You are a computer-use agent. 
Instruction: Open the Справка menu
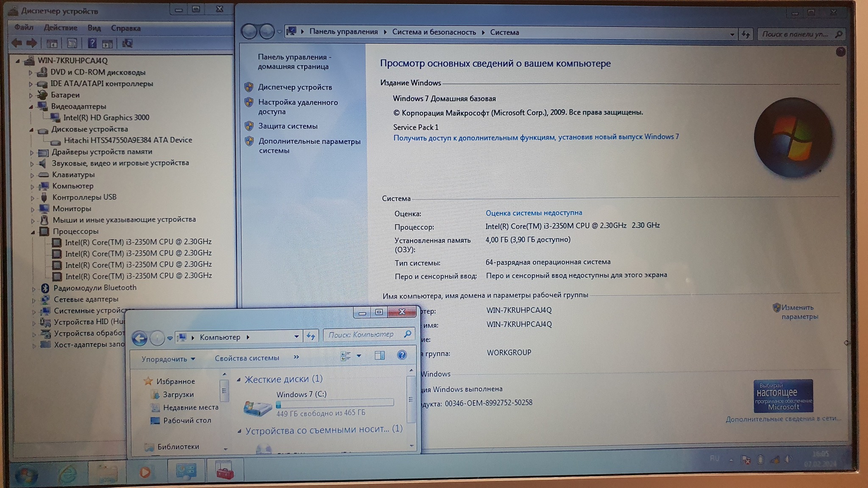tap(125, 28)
